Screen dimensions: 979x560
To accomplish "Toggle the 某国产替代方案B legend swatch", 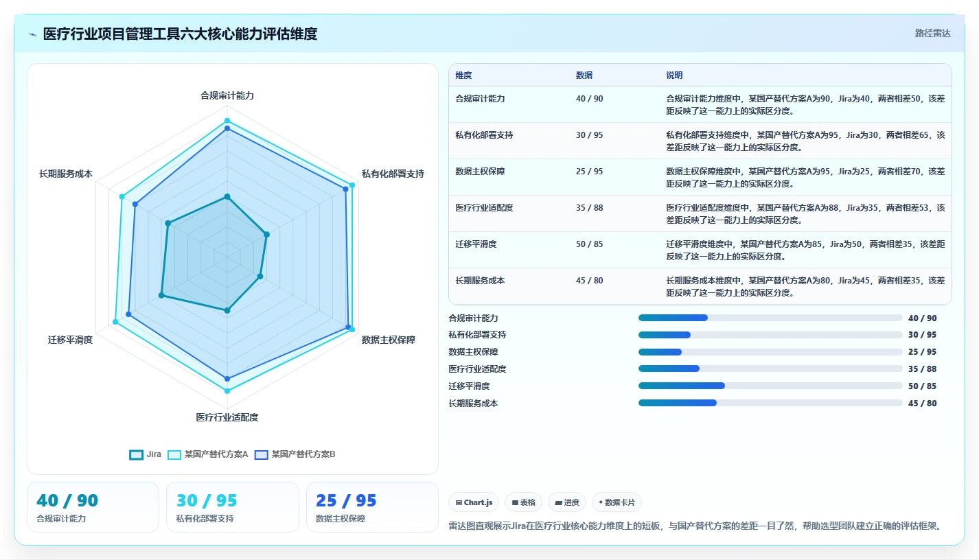I will [x=262, y=454].
